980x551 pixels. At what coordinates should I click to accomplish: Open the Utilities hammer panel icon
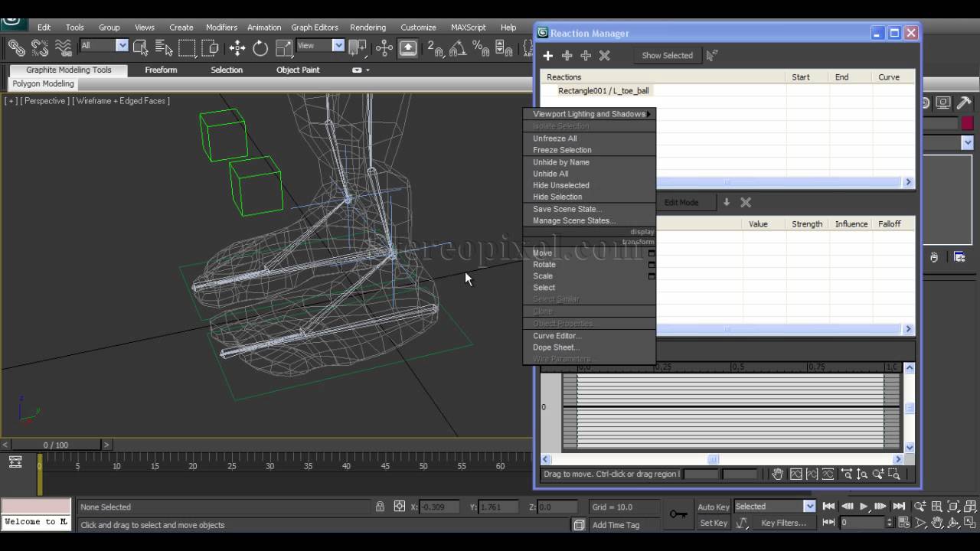point(964,103)
